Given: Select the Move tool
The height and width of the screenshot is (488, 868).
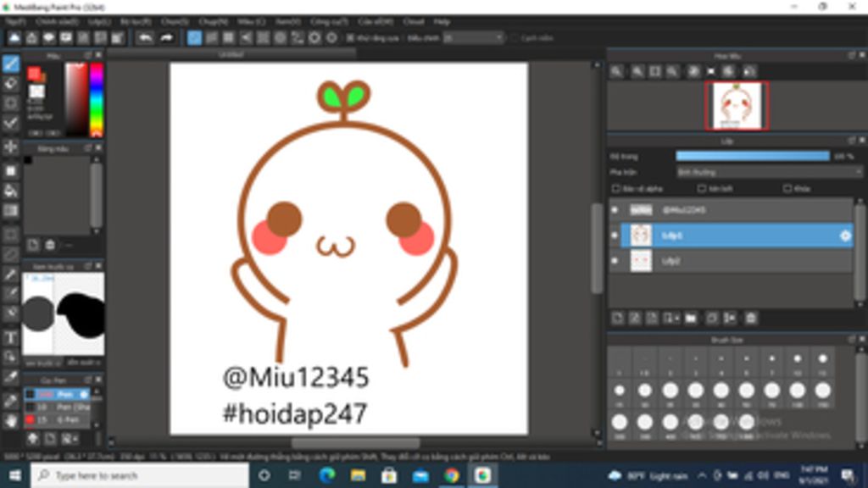Looking at the screenshot, I should pos(10,146).
